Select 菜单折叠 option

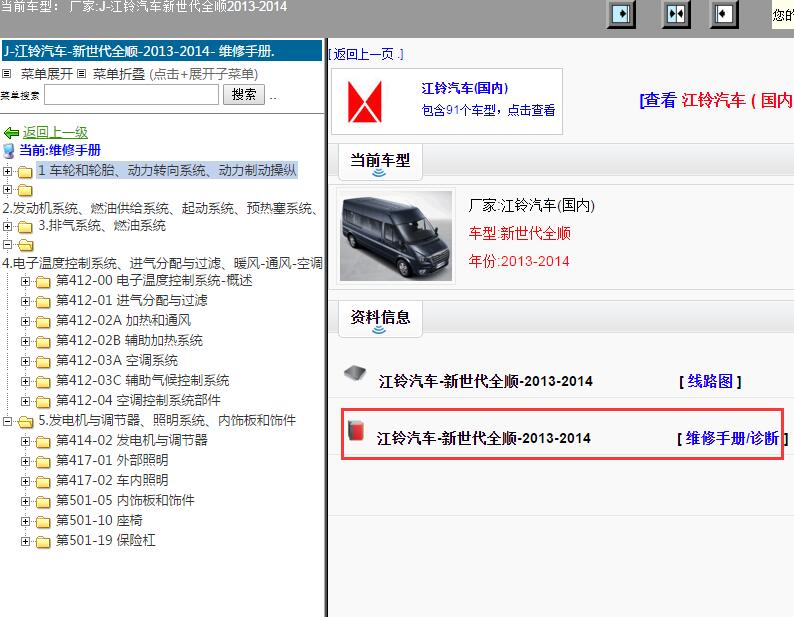click(x=119, y=74)
